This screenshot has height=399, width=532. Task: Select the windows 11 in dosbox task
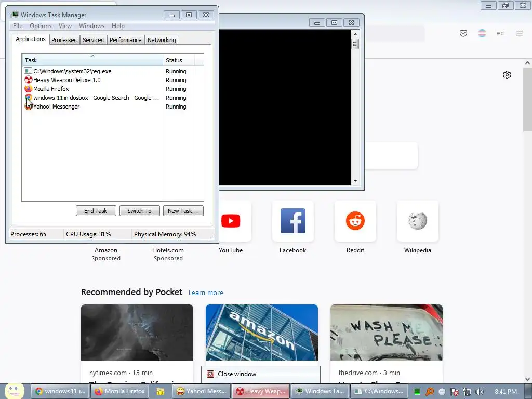[113, 98]
